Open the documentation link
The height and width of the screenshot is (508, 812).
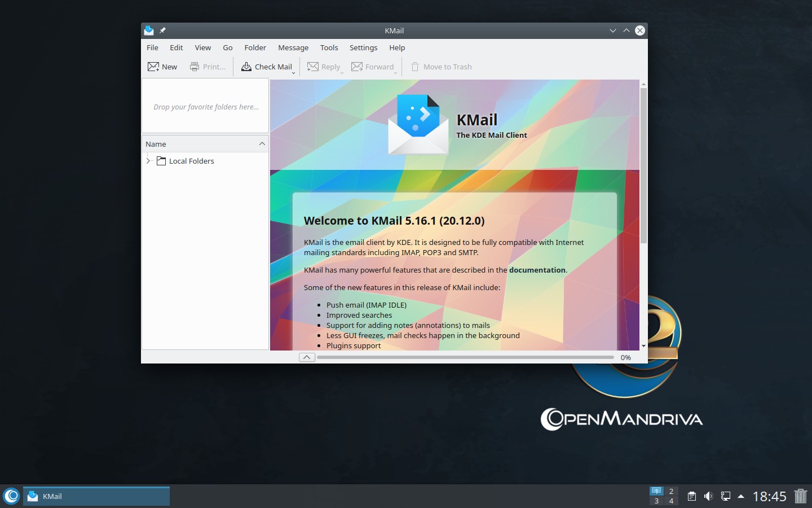(537, 270)
